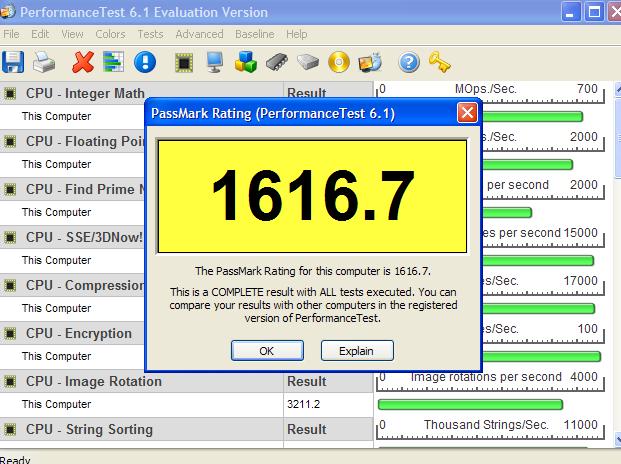Image resolution: width=621 pixels, height=464 pixels.
Task: Open the Help menu
Action: 297,34
